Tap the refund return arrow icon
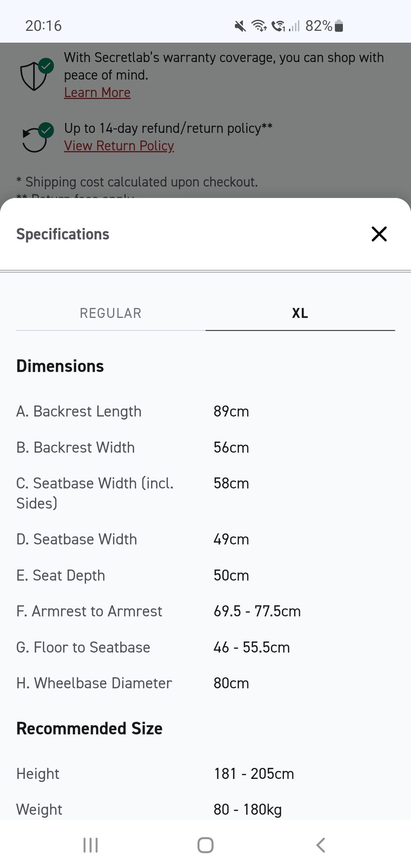The width and height of the screenshot is (411, 868). (x=36, y=138)
